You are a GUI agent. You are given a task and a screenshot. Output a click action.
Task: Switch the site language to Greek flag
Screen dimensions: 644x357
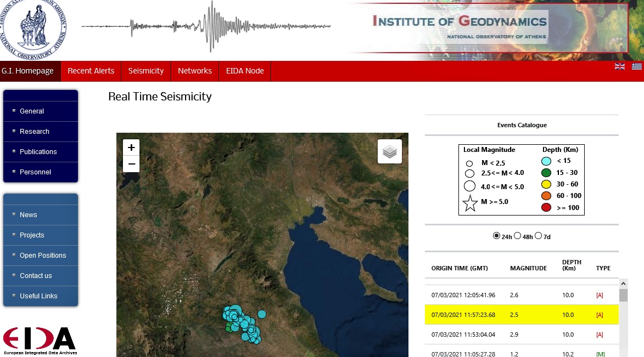click(636, 66)
